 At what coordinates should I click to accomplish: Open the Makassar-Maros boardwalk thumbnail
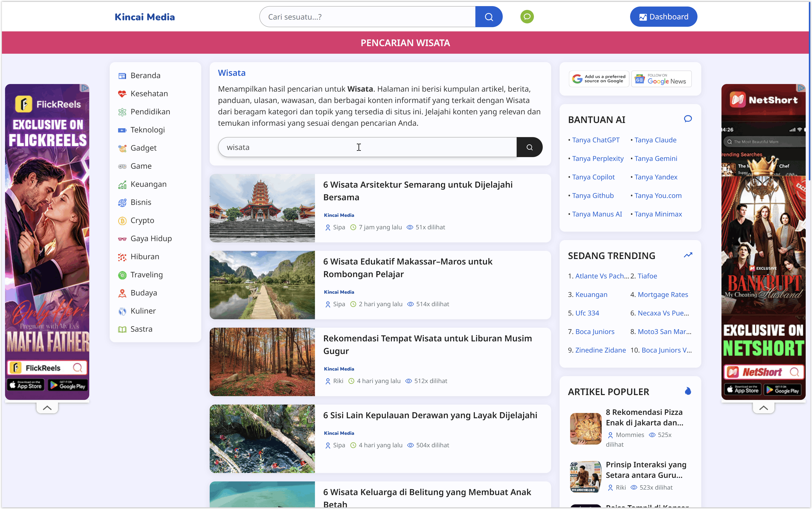click(262, 285)
